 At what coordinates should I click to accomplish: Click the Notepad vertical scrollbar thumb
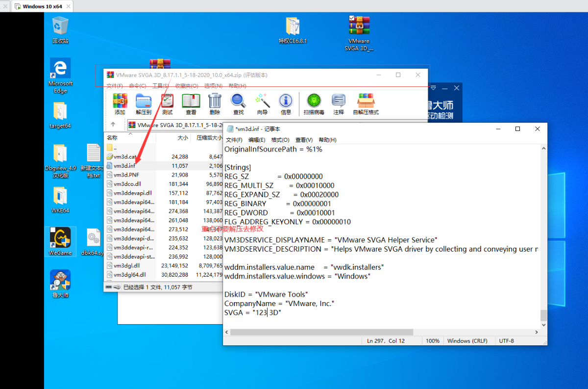[x=543, y=315]
